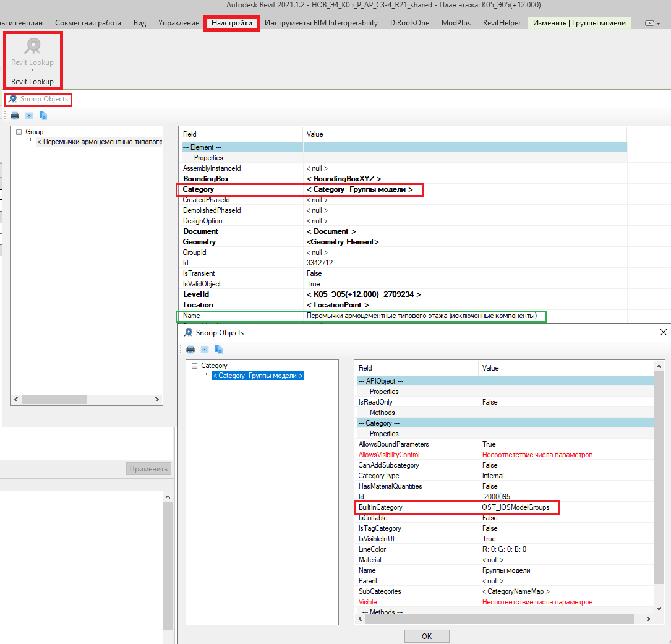The width and height of the screenshot is (671, 644).
Task: Open the ModPlus ribbon tab
Action: click(456, 23)
